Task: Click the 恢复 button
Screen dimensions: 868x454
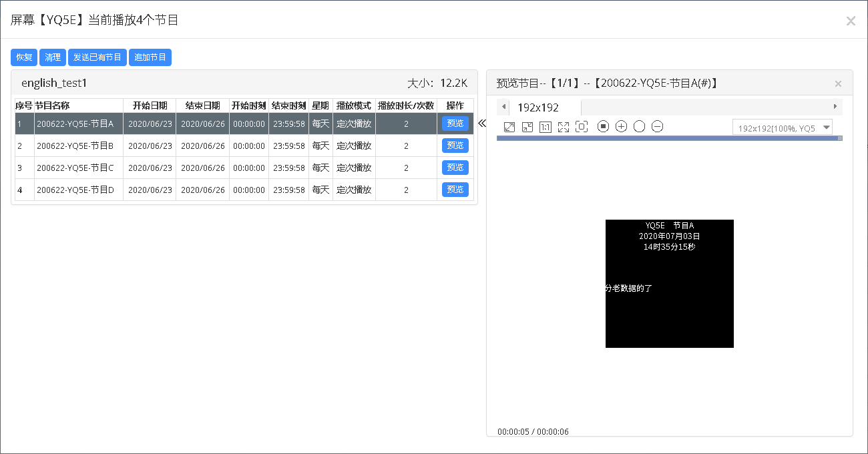Action: coord(24,57)
